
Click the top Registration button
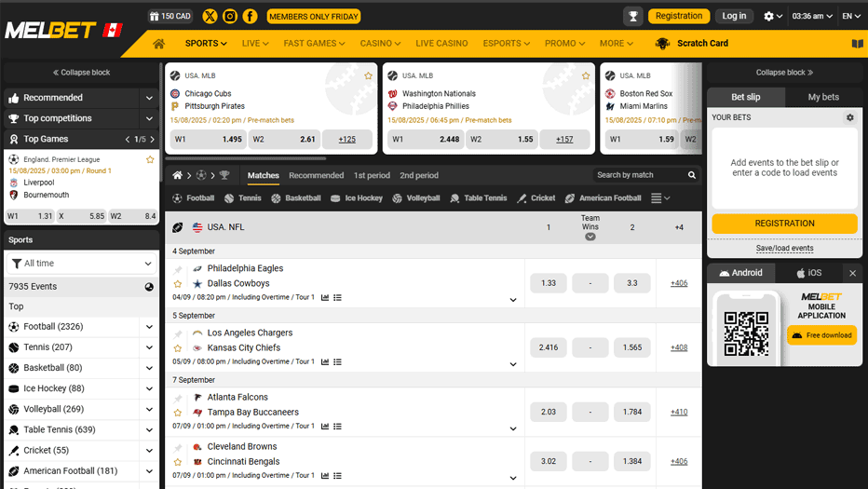coord(679,16)
